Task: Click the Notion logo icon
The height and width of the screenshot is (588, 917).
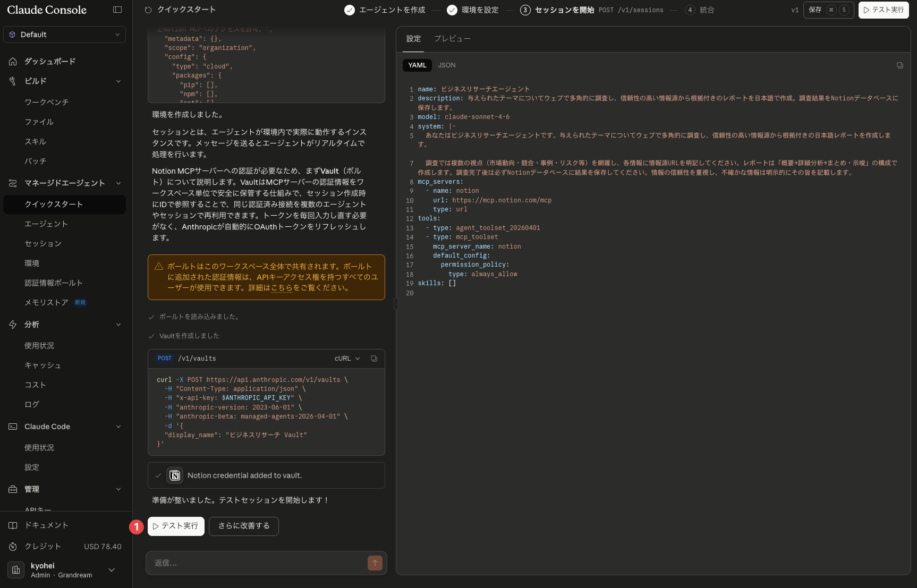Action: pos(175,475)
